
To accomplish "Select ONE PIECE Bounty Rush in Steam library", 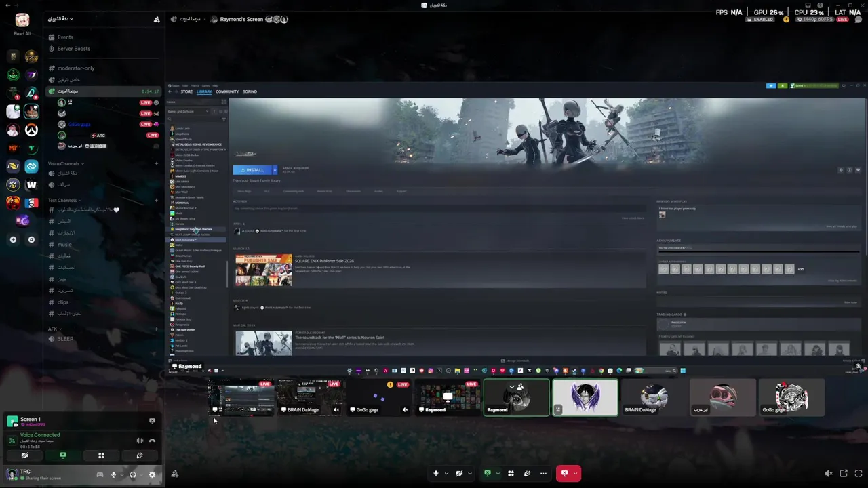I will tap(190, 266).
